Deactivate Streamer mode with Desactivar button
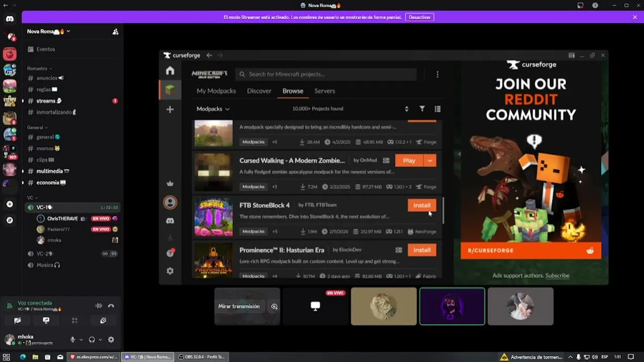 (420, 17)
